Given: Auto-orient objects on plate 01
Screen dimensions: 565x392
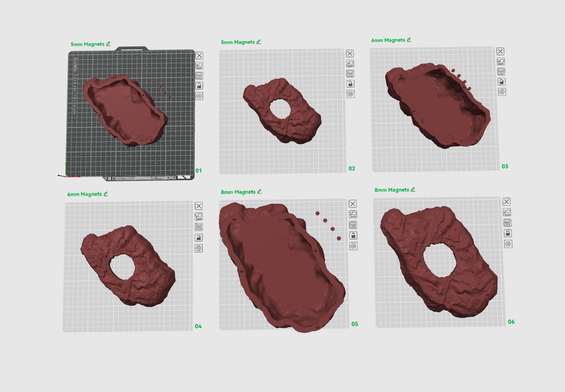Looking at the screenshot, I should point(199,66).
